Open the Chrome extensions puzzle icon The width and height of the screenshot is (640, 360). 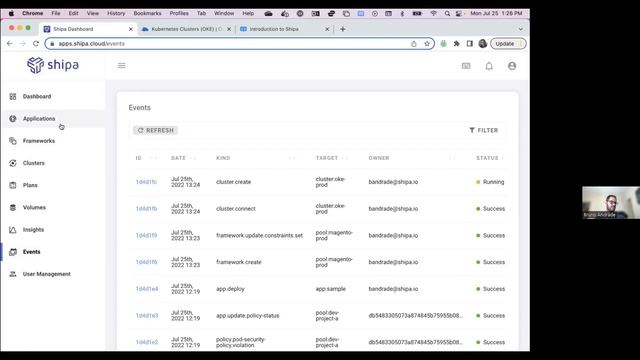(456, 44)
